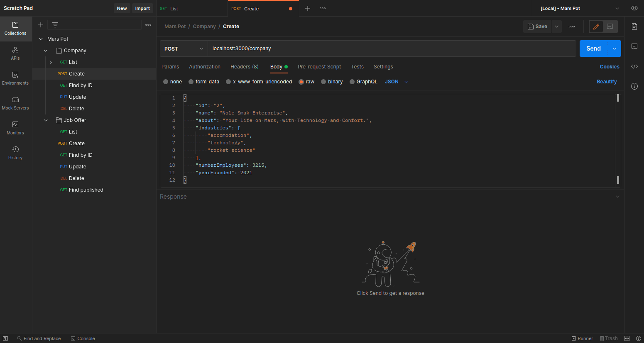Switch to comment mode icon
The width and height of the screenshot is (644, 343).
coord(610,27)
